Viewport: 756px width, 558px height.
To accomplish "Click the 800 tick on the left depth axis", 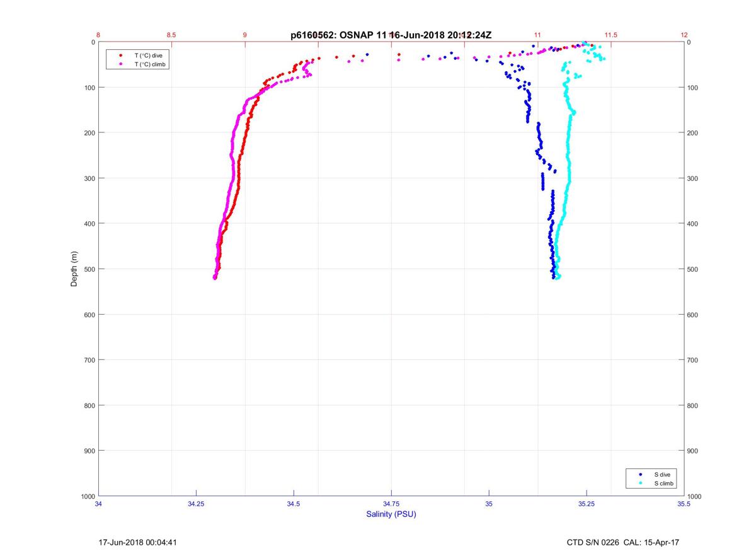I will point(89,405).
